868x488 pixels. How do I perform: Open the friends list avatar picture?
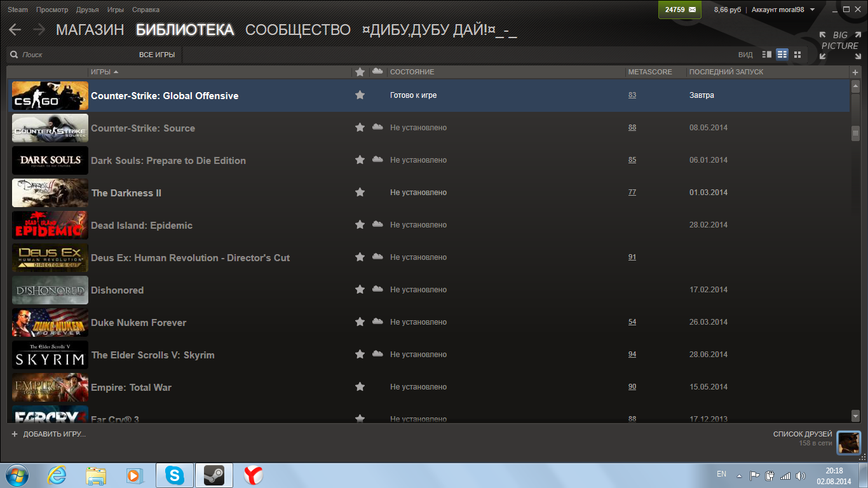click(x=848, y=442)
